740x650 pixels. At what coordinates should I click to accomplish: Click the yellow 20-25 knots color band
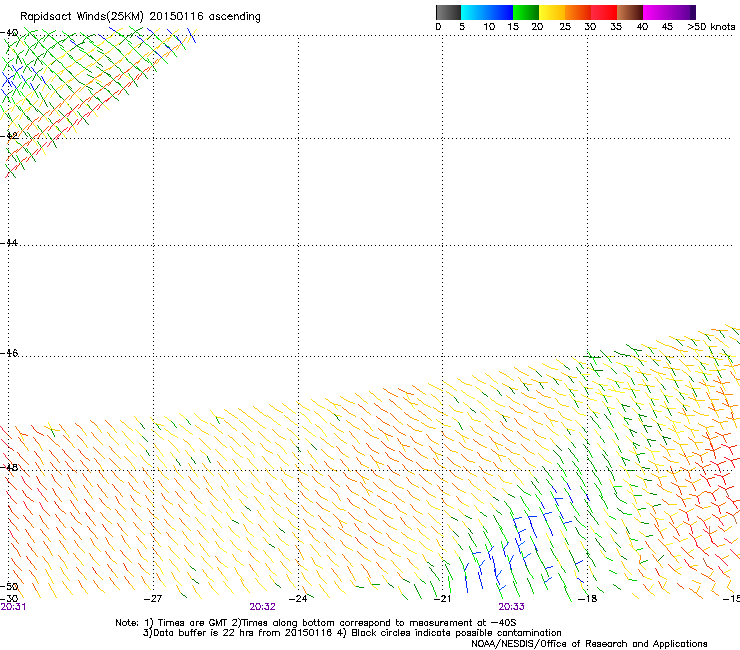[x=552, y=12]
